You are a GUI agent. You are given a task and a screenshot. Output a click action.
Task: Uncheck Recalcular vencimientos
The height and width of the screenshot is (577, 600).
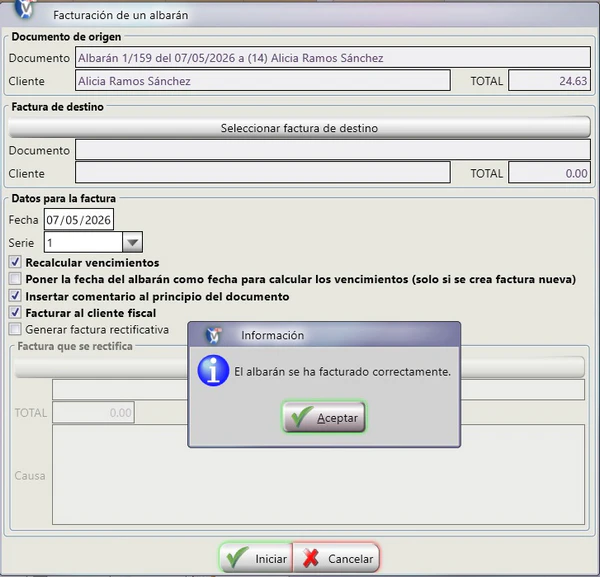[x=15, y=262]
